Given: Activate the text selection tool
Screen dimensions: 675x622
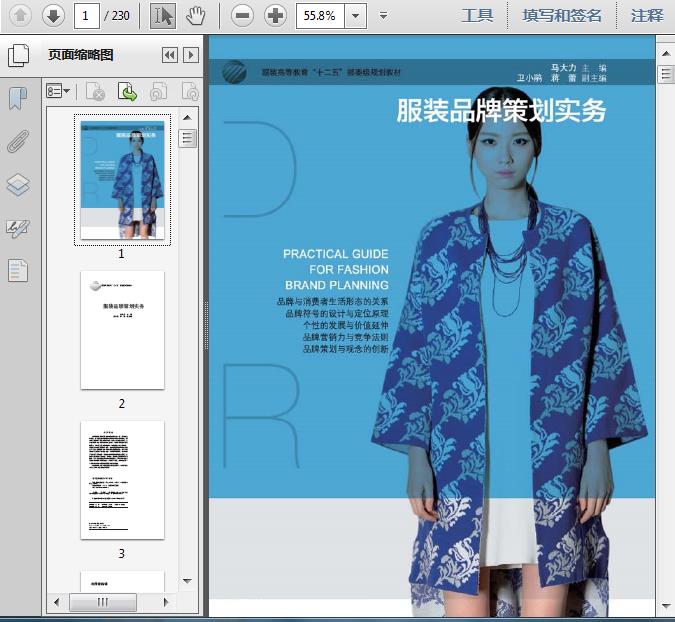Looking at the screenshot, I should click(163, 16).
